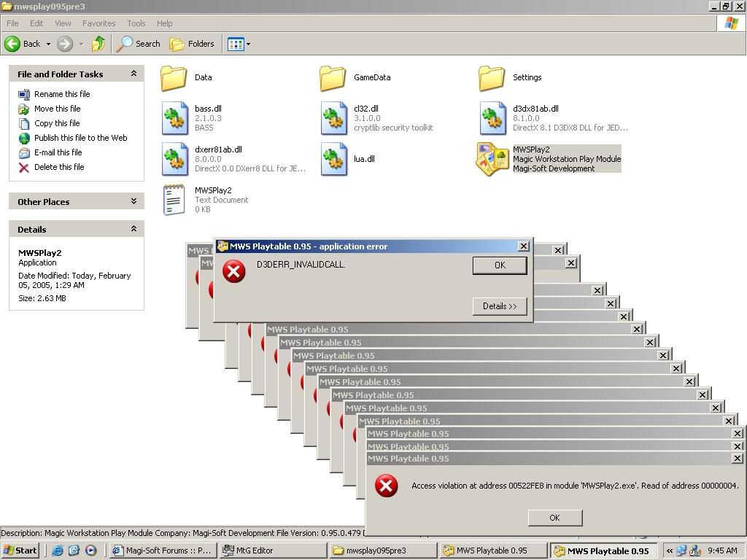Launch Windows Media Player Quick Launch icon

(90, 551)
